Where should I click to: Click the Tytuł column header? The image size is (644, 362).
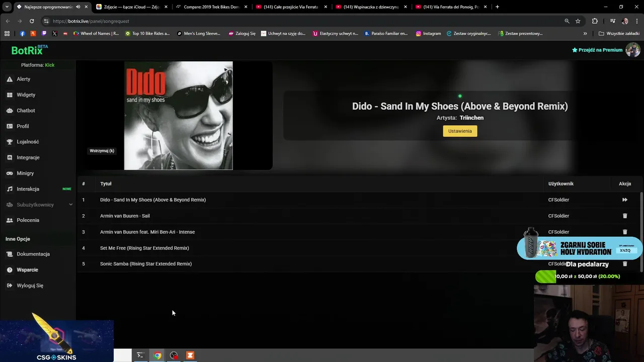(106, 184)
